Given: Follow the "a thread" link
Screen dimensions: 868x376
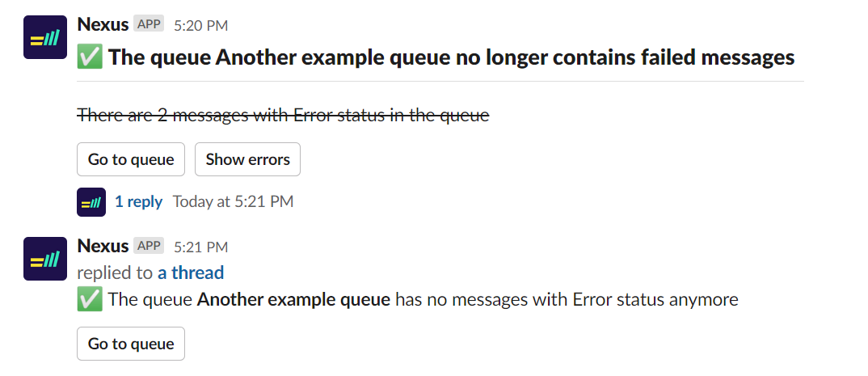Looking at the screenshot, I should (191, 273).
